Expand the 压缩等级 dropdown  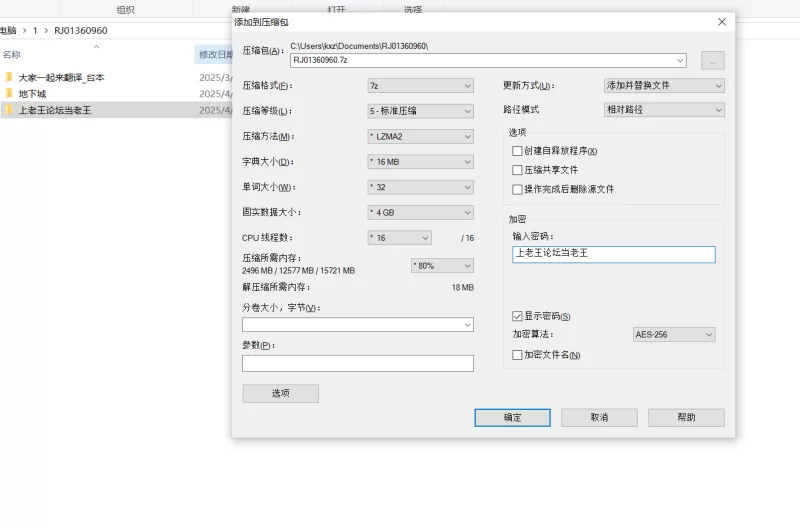coord(420,111)
